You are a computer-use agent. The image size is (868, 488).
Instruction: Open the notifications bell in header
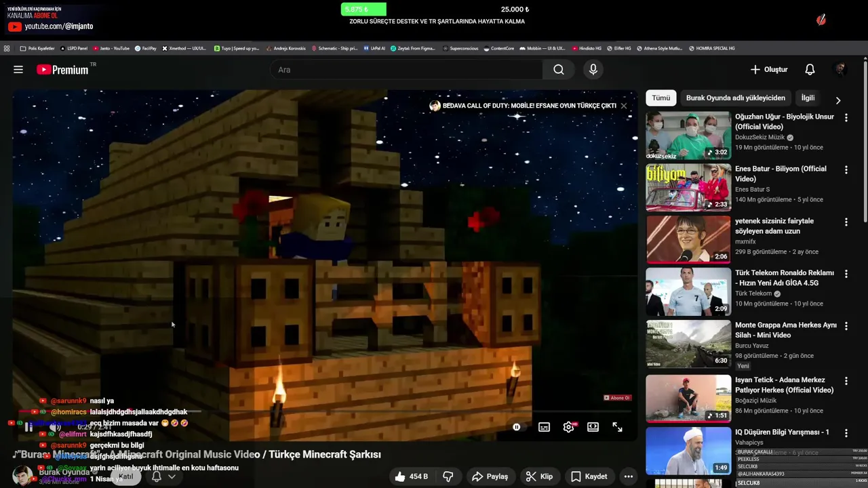810,70
